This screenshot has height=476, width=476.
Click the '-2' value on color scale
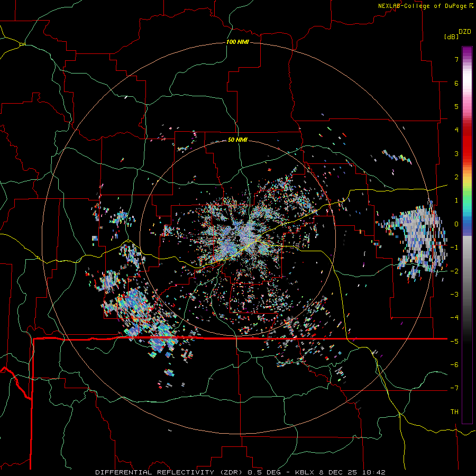(x=454, y=271)
